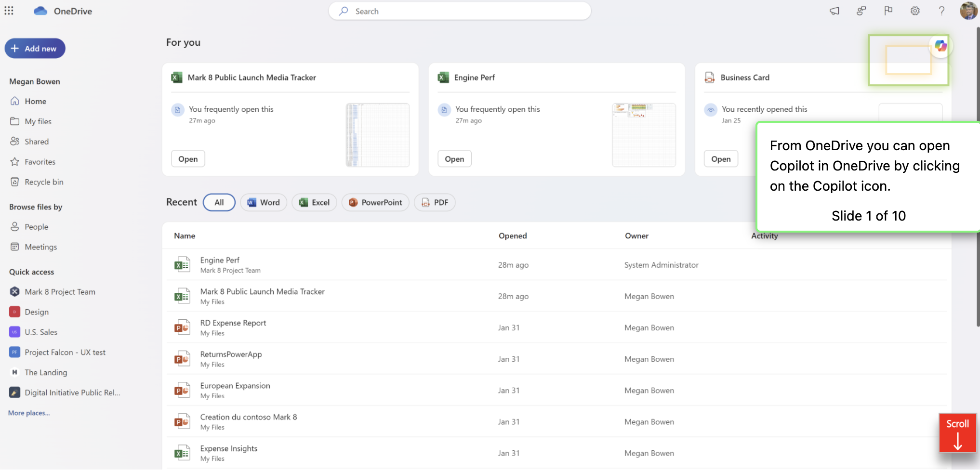Open Shared in sidebar

[37, 142]
